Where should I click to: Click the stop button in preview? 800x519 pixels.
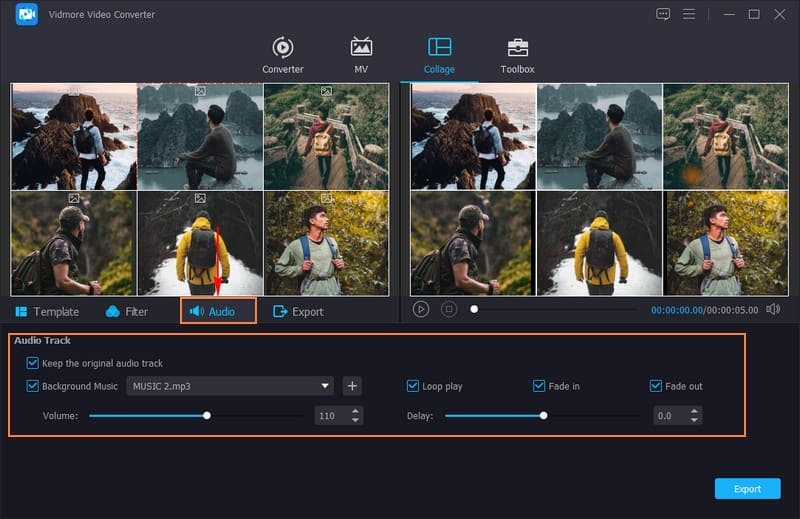449,310
